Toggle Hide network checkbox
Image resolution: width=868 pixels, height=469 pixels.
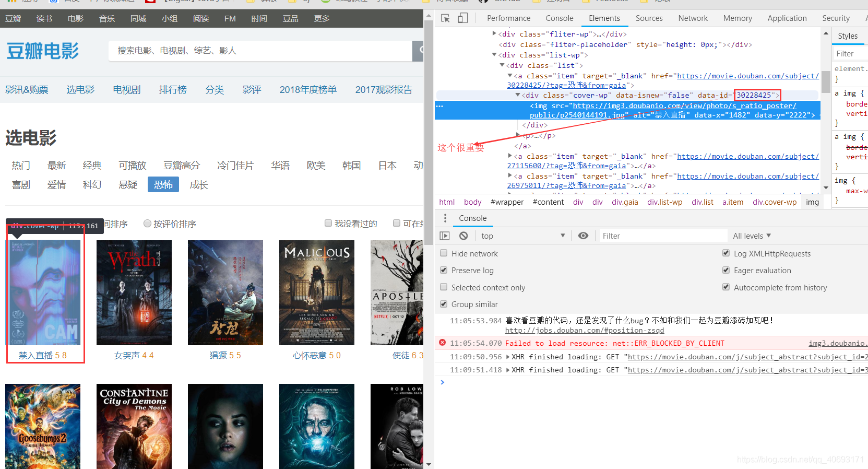444,253
